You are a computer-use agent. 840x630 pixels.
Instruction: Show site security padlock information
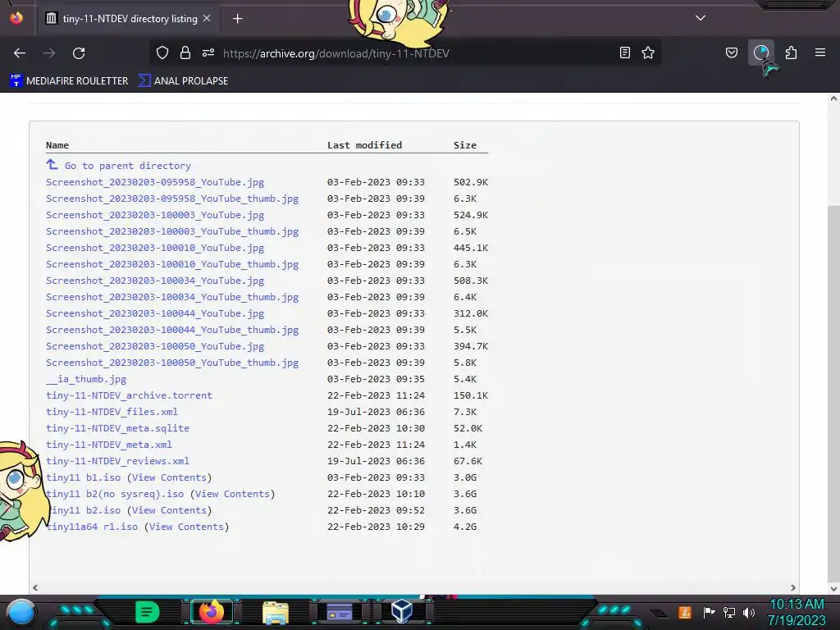185,52
